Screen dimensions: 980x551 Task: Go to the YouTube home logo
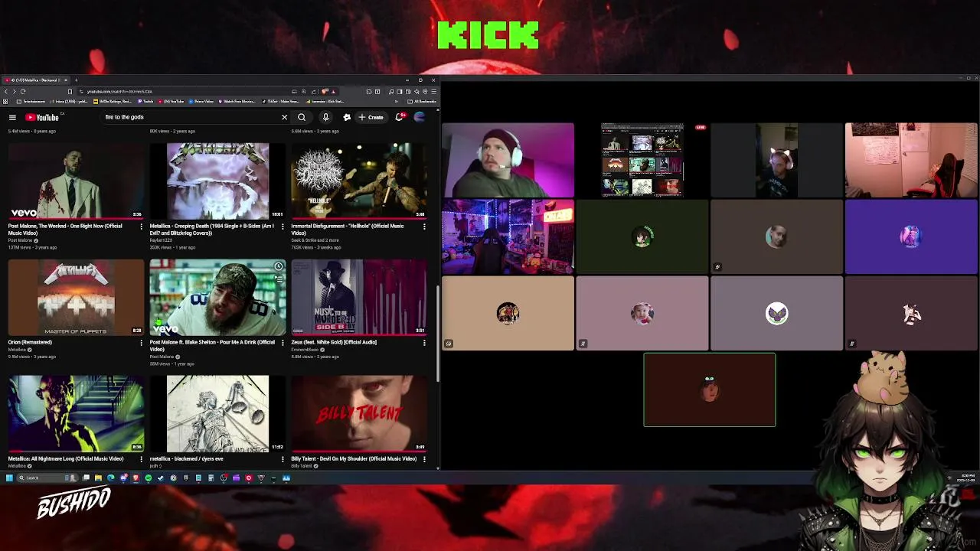pyautogui.click(x=42, y=117)
